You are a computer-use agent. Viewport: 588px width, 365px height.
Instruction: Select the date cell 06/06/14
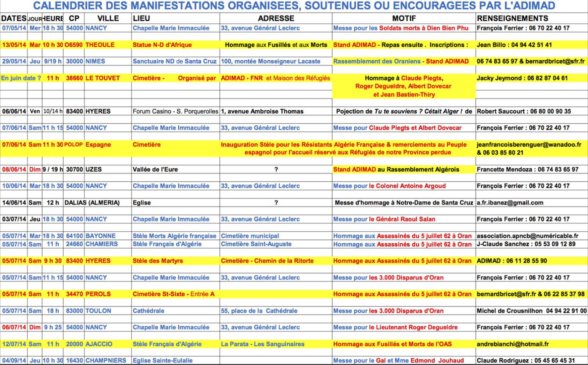[14, 111]
